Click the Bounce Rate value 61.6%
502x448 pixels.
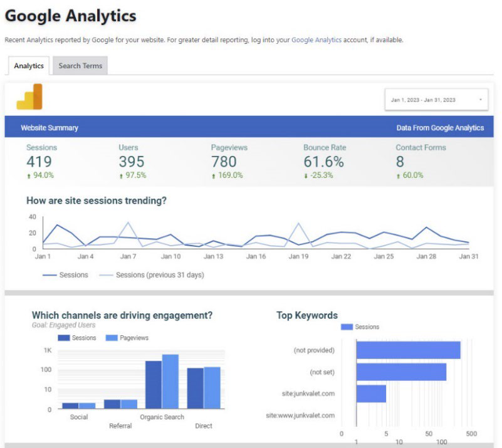[323, 162]
